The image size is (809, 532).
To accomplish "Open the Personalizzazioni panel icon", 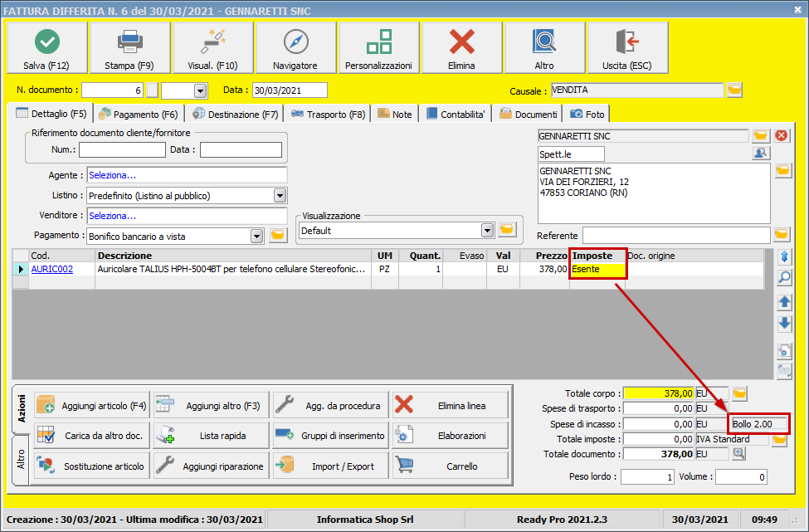I will coord(378,47).
